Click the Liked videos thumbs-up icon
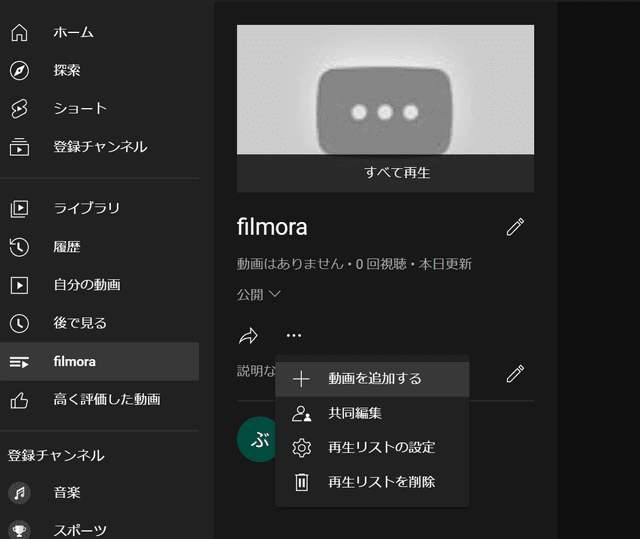 tap(19, 400)
